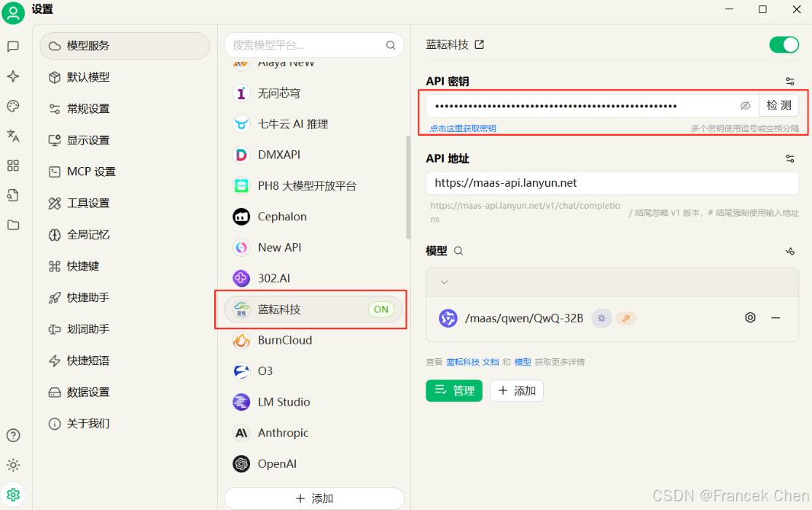This screenshot has height=510, width=812.
Task: Open 全局记忆 settings section
Action: coord(125,235)
